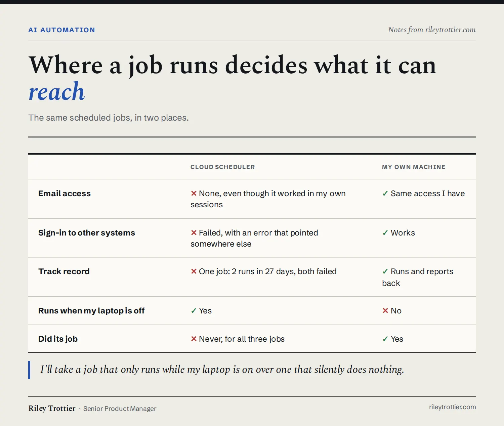
Task: Click "Yes" in the "Did its job" row
Action: [x=397, y=339]
